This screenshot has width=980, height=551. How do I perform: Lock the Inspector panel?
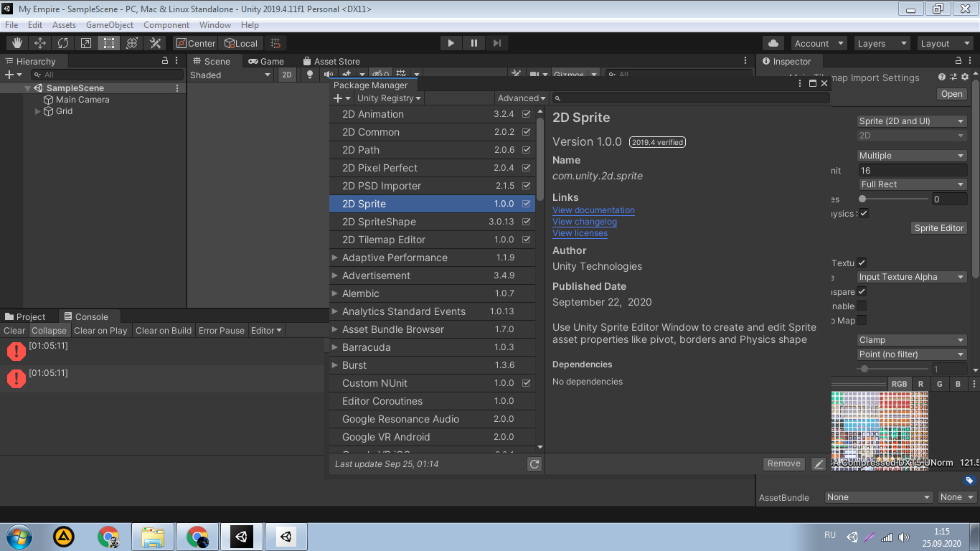(x=958, y=61)
